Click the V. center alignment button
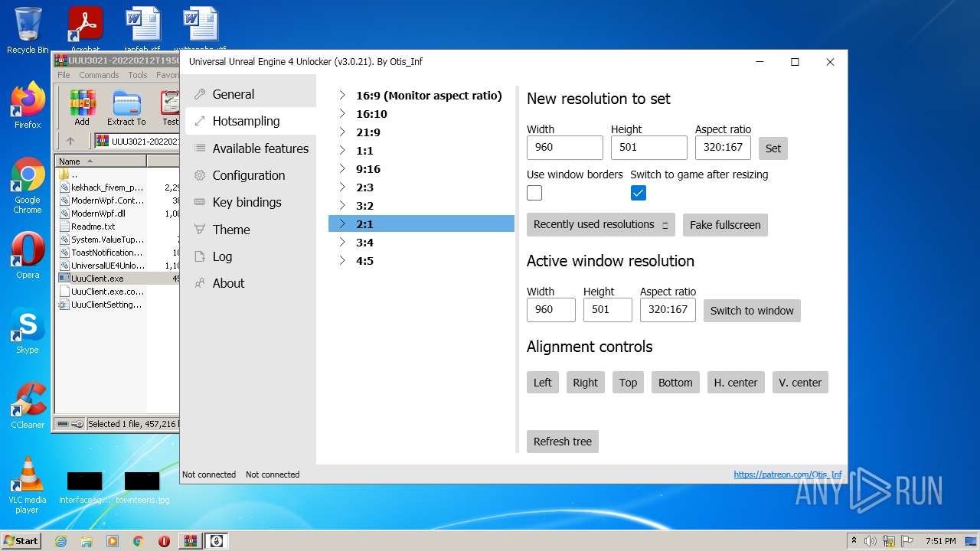The image size is (980, 551). [x=800, y=383]
